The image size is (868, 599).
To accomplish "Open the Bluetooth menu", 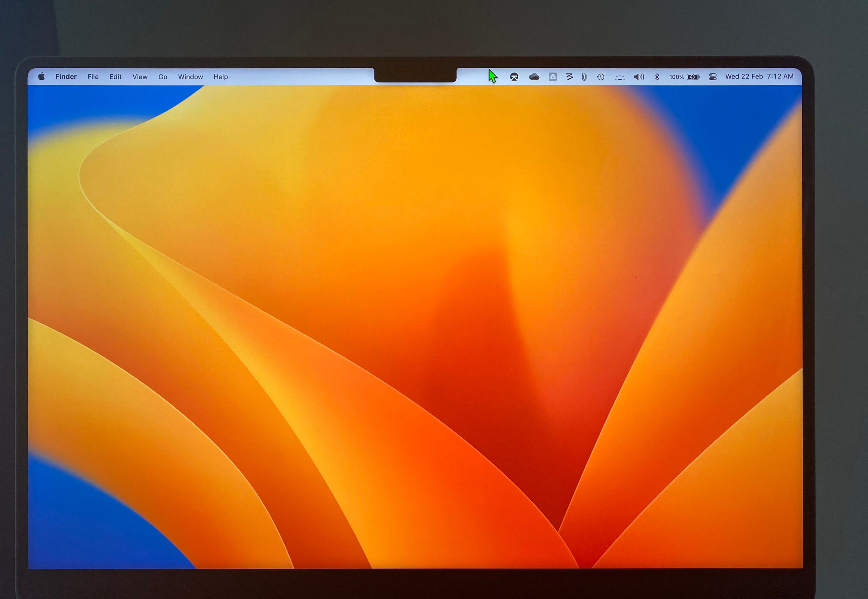I will tap(657, 77).
